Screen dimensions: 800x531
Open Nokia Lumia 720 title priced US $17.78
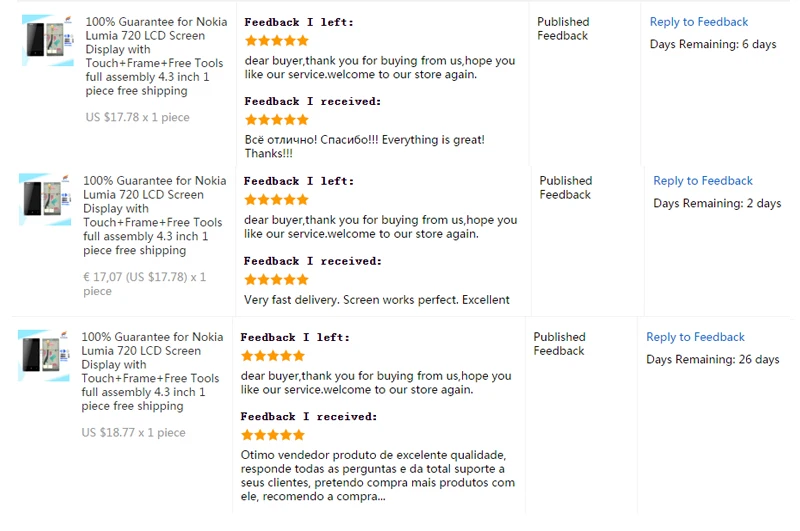click(x=156, y=56)
